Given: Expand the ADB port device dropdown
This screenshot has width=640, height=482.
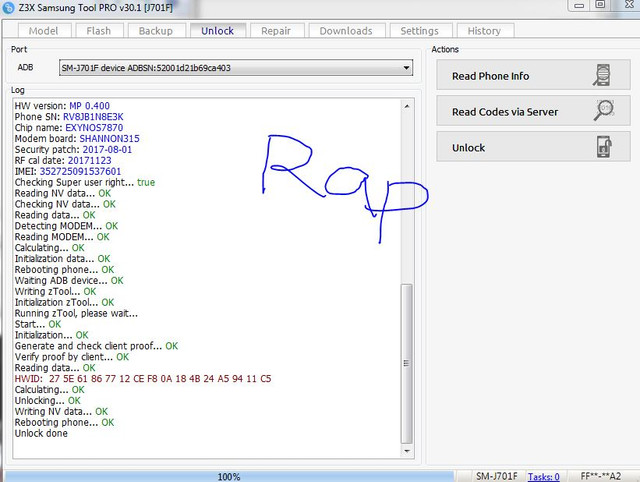Looking at the screenshot, I should (x=406, y=68).
